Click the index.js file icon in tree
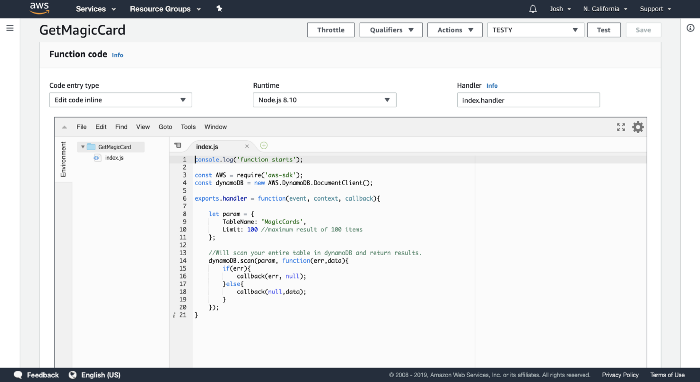The width and height of the screenshot is (700, 382). (x=97, y=158)
